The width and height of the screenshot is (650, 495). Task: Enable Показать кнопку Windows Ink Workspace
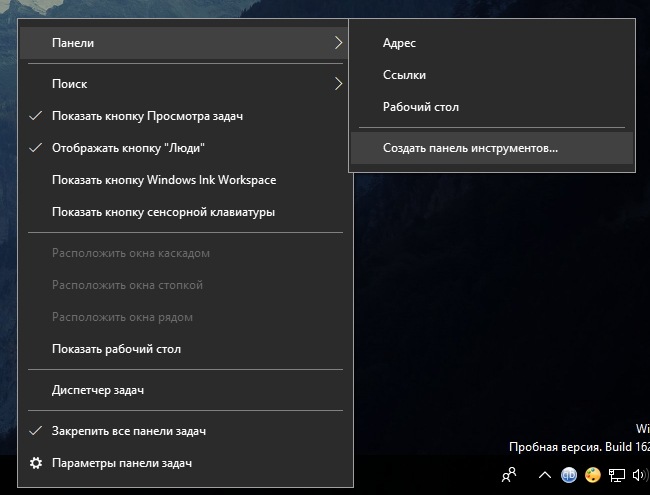coord(186,180)
